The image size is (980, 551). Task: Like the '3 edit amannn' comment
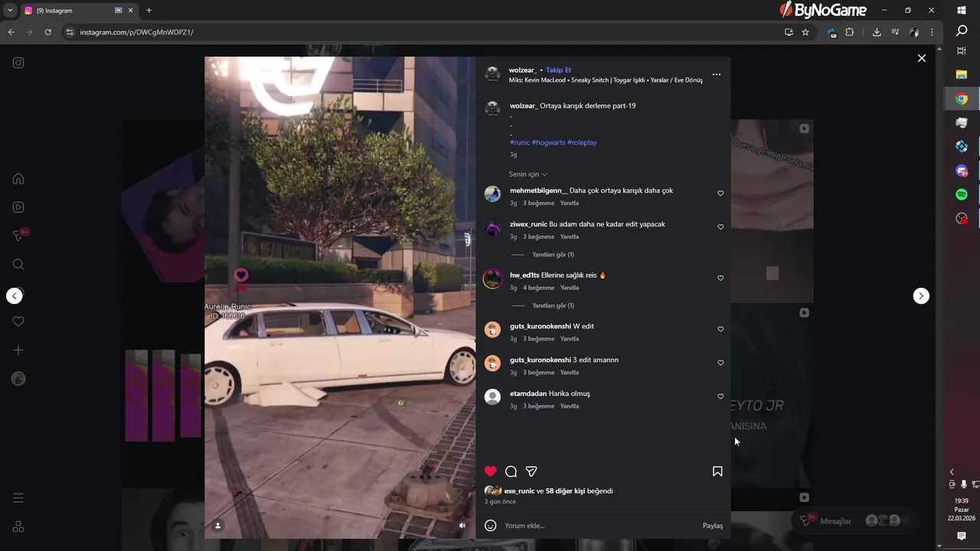click(x=720, y=363)
